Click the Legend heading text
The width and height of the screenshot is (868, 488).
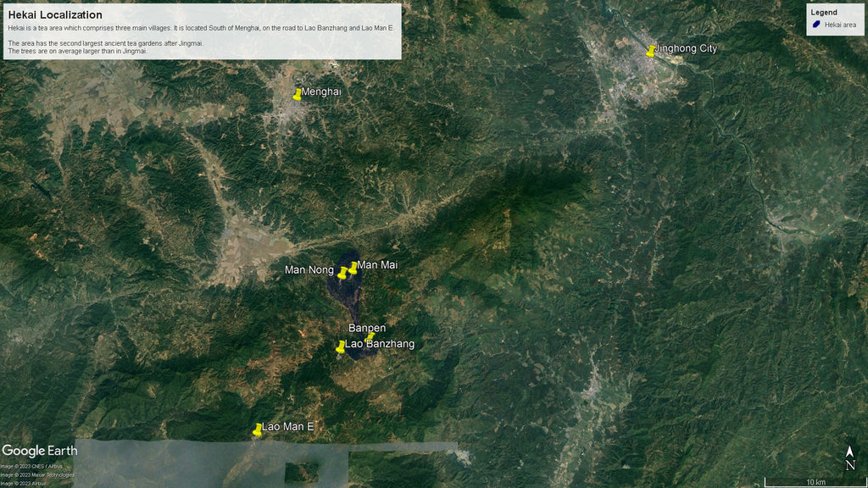coord(824,13)
